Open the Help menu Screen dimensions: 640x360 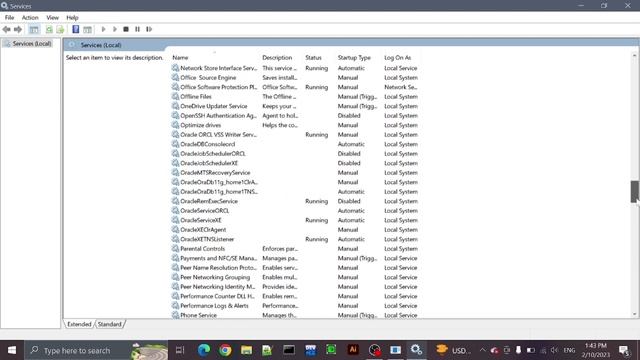click(72, 18)
